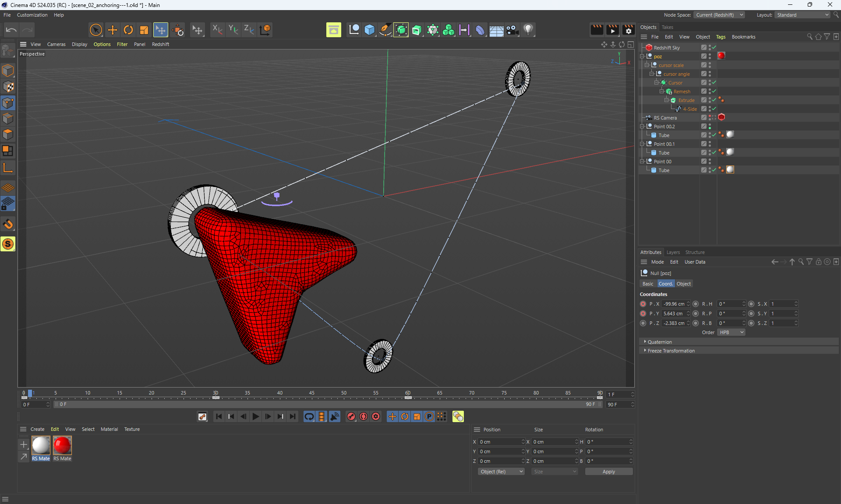Viewport: 841px width, 504px height.
Task: Toggle Redshift Sky enabled checkmark
Action: pos(714,47)
